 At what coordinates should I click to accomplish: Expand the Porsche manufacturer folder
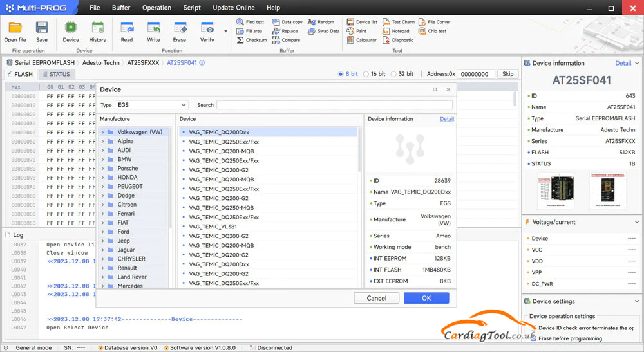pos(102,168)
